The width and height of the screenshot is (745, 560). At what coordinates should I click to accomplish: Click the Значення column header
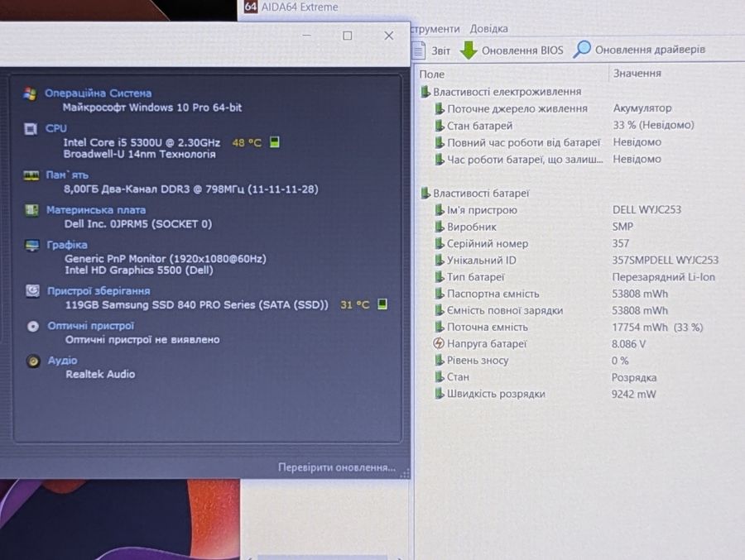pos(637,73)
